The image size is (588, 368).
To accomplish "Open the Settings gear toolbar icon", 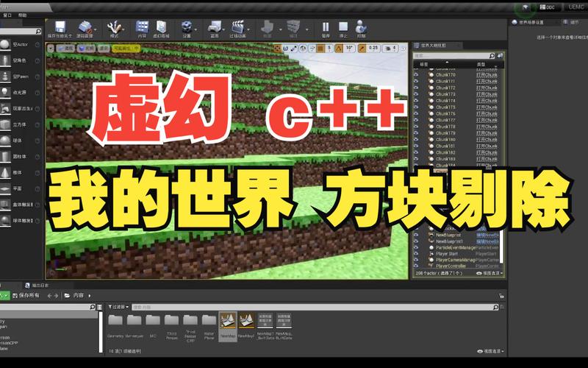I will coord(187,27).
